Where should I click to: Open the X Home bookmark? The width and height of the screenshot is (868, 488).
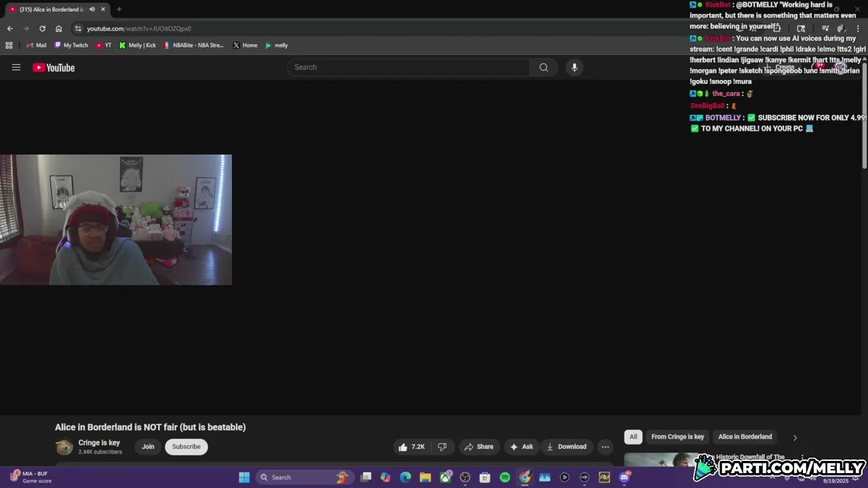245,45
